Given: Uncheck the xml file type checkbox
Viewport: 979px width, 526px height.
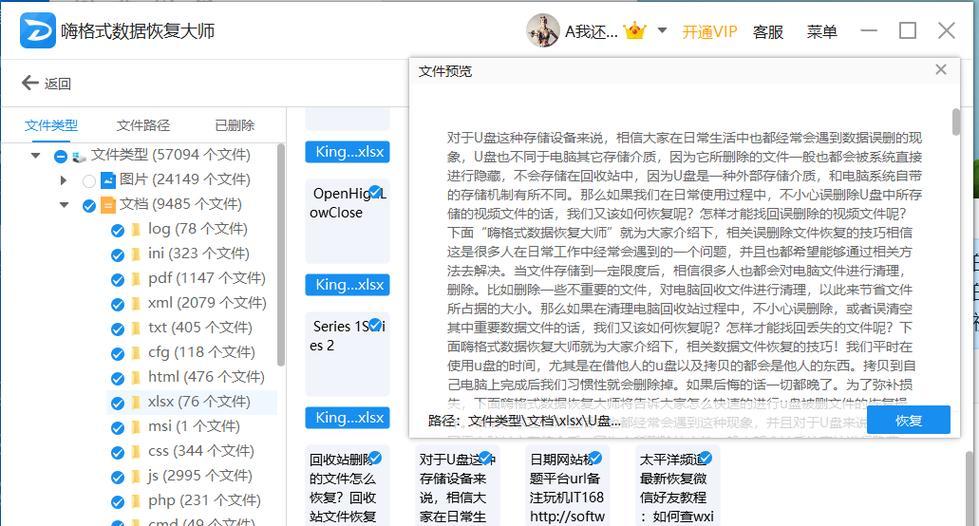Looking at the screenshot, I should (x=117, y=304).
